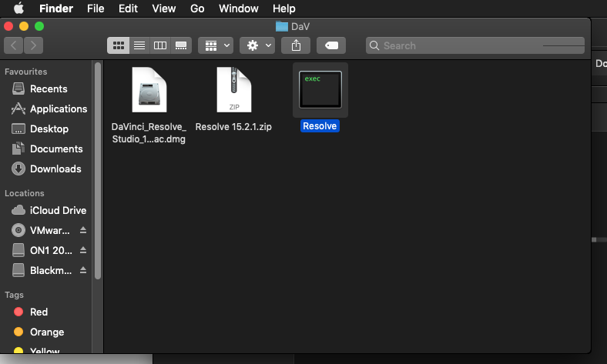607x364 pixels.
Task: Go back with the back arrow
Action: (14, 45)
